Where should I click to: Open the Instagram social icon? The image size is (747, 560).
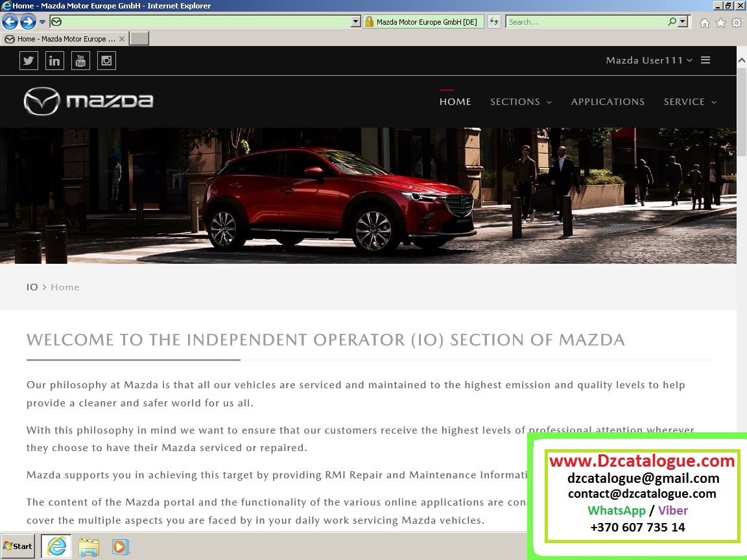tap(107, 60)
